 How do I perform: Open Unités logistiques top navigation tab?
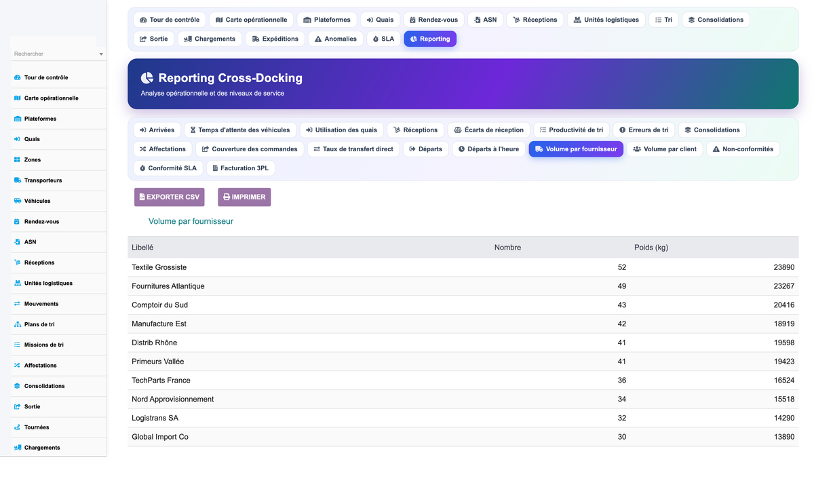point(606,20)
